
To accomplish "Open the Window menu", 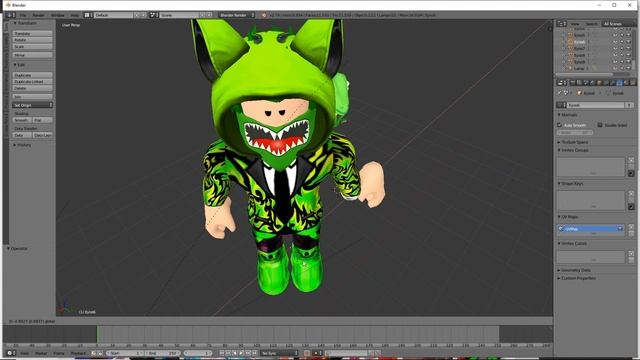I will 58,15.
